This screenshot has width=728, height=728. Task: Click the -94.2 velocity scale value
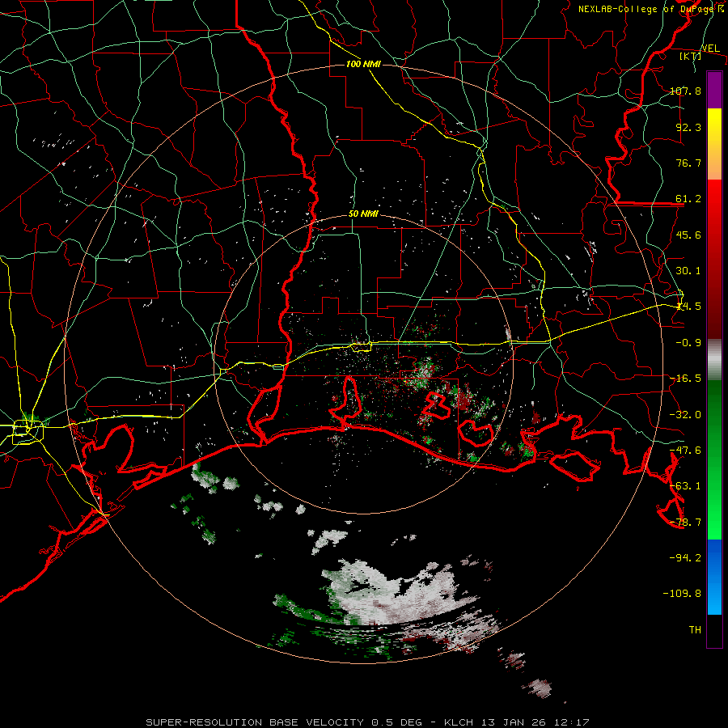tap(685, 557)
